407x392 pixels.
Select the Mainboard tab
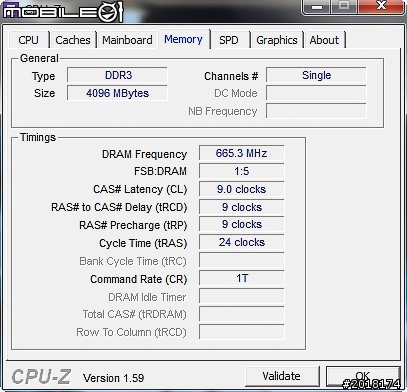pyautogui.click(x=127, y=40)
